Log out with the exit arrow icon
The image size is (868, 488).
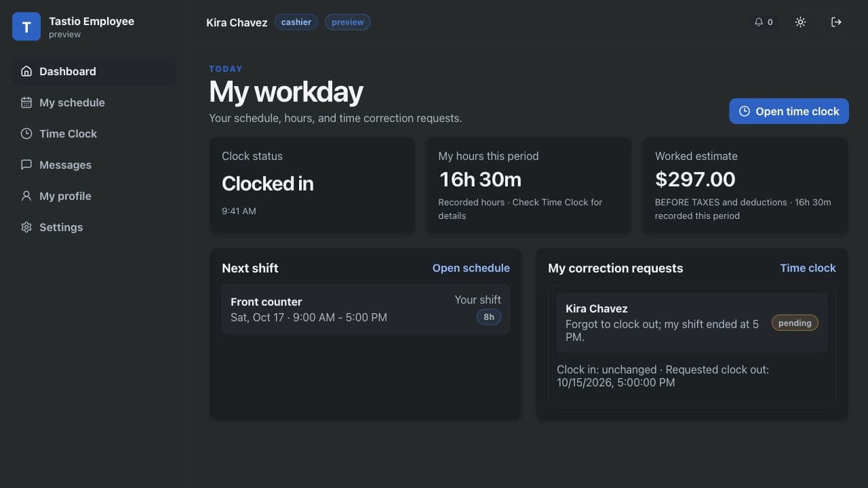pos(836,22)
